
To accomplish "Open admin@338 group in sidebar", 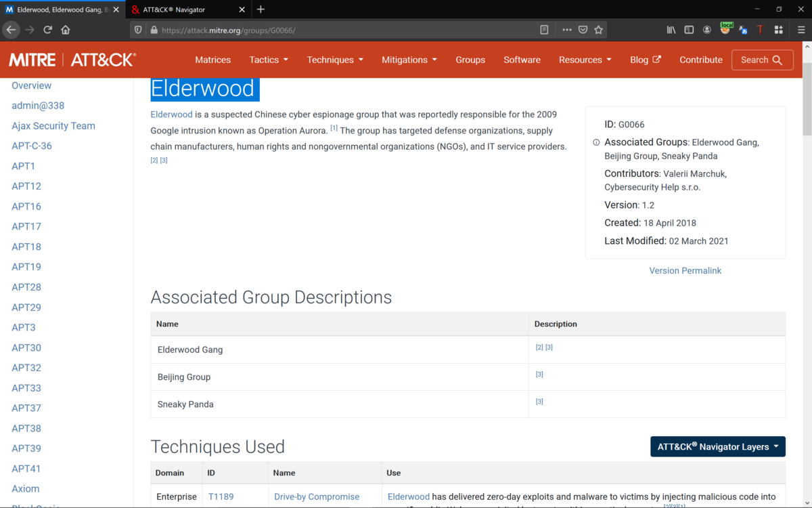I will coord(38,106).
